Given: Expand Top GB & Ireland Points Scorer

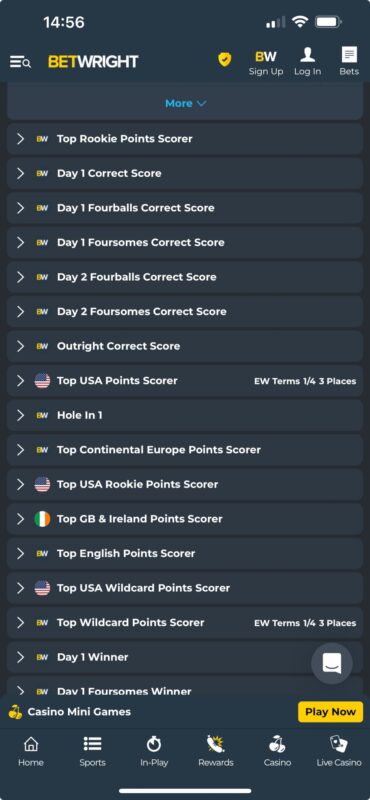Looking at the screenshot, I should [x=185, y=519].
